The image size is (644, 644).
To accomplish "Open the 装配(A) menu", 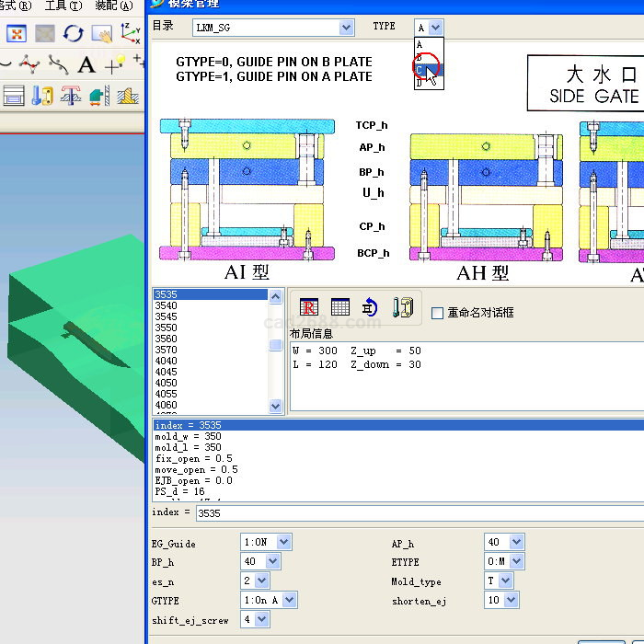I will 113,6.
